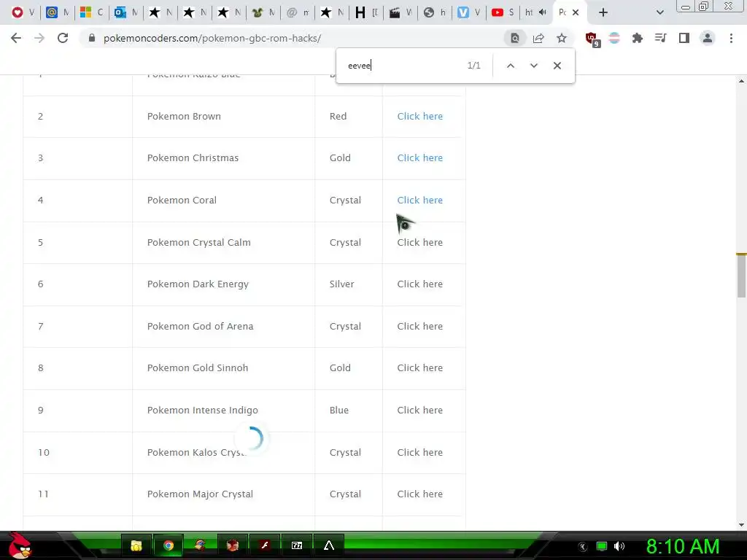Close the find bar
Image resolution: width=747 pixels, height=560 pixels.
click(557, 65)
